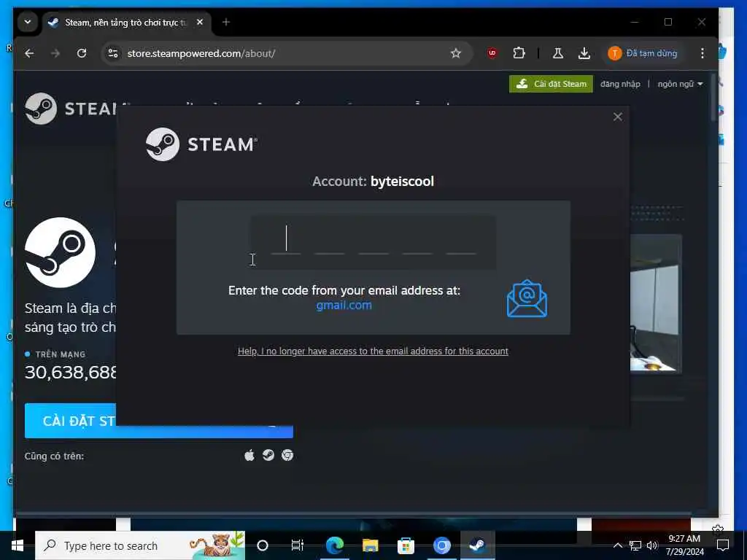
Task: Click the Portal screenshot thumbnail on the right
Action: pyautogui.click(x=656, y=303)
